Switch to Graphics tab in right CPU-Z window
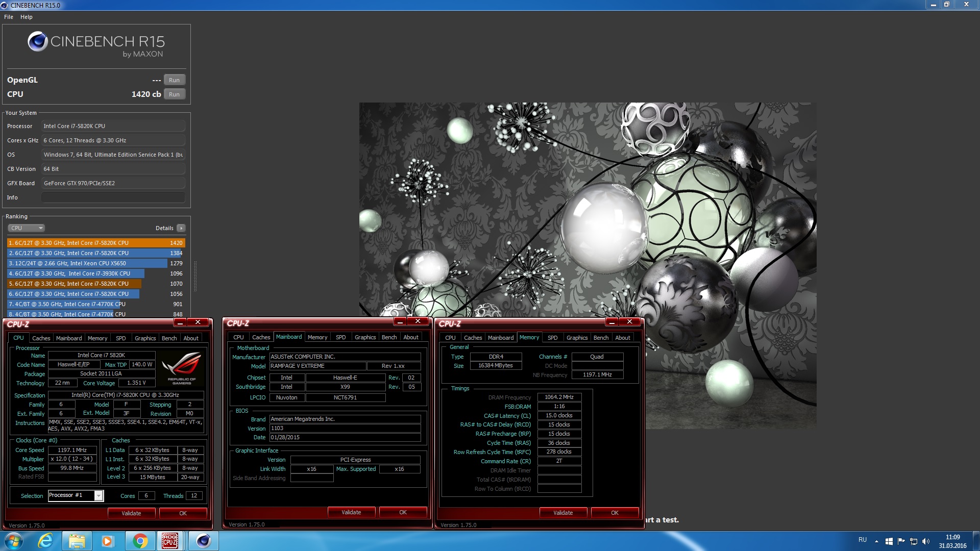The width and height of the screenshot is (980, 551). [577, 338]
